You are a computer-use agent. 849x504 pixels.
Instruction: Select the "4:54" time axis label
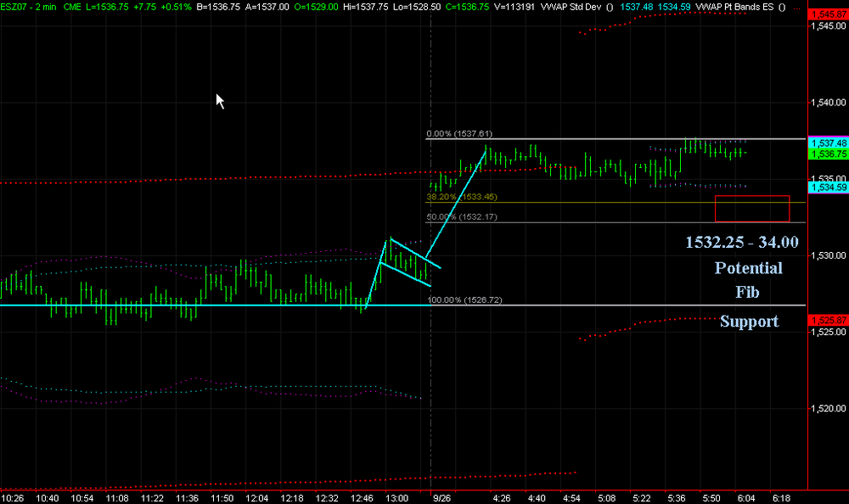pyautogui.click(x=571, y=498)
